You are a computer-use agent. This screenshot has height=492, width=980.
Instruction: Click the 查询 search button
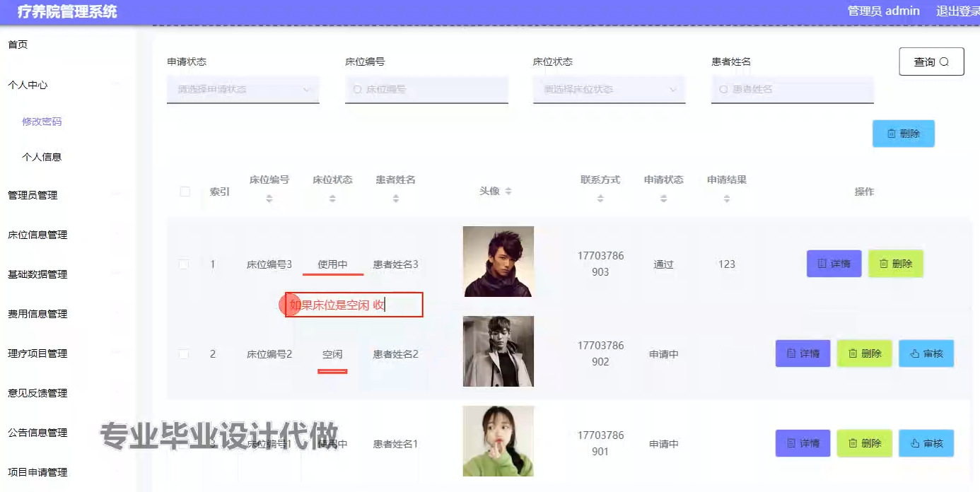click(931, 62)
